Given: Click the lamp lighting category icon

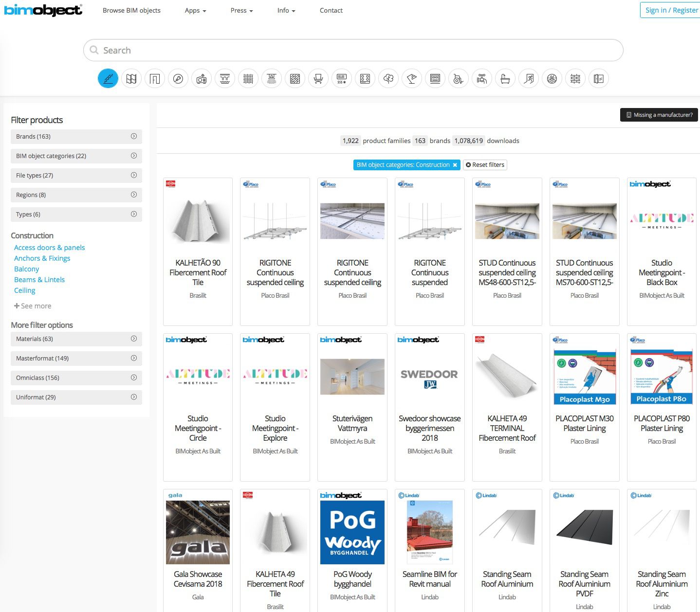Looking at the screenshot, I should [411, 78].
